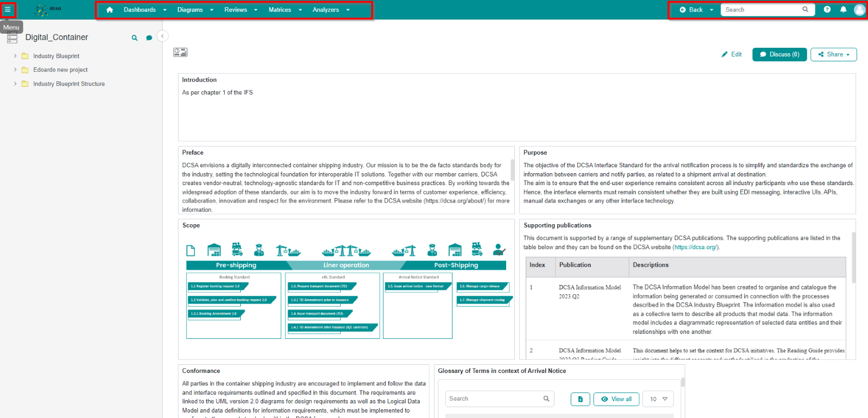The height and width of the screenshot is (418, 868).
Task: Click the Supporting publications scrollbar
Action: tap(853, 258)
